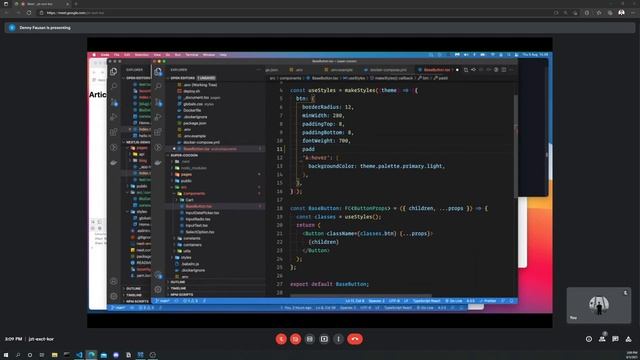Viewport: 640px width, 360px height.
Task: Open .babelrc.js in Explorer tree
Action: click(x=191, y=264)
